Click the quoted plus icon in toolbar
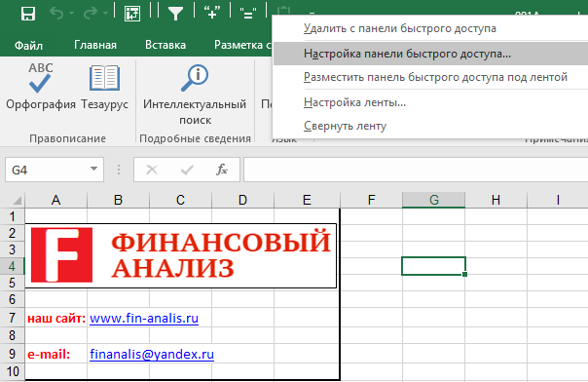 [x=212, y=13]
